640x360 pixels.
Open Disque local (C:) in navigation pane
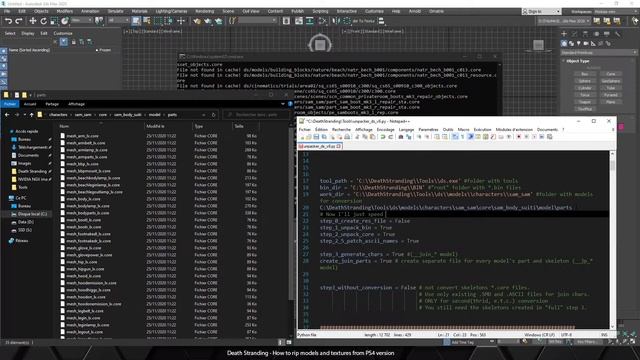[x=32, y=214]
